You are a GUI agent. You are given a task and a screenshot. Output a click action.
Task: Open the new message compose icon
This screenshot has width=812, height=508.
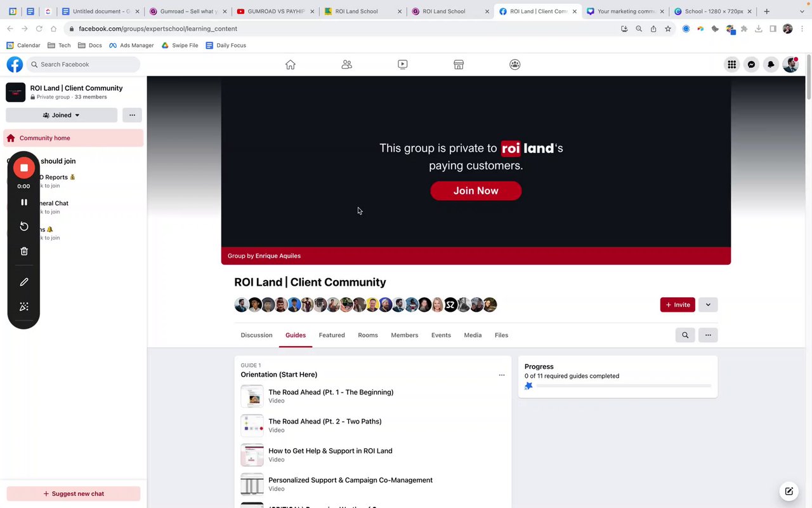(x=789, y=491)
